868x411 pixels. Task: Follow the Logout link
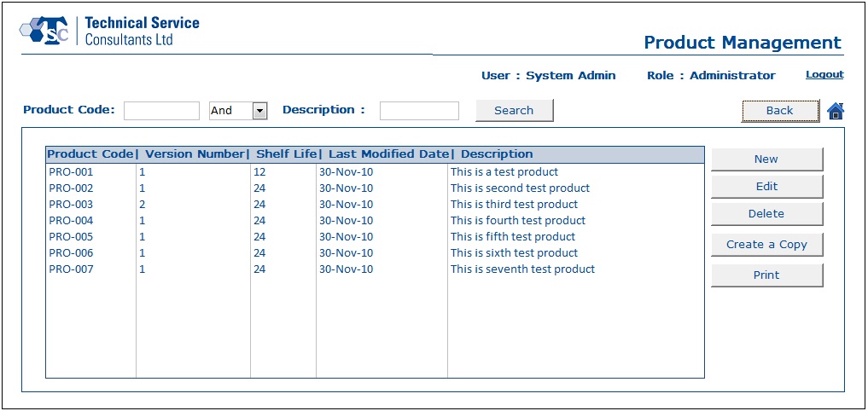pos(824,75)
